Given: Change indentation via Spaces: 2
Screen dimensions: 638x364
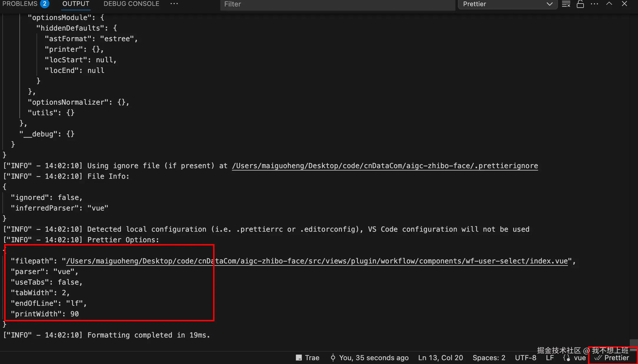Looking at the screenshot, I should 489,358.
